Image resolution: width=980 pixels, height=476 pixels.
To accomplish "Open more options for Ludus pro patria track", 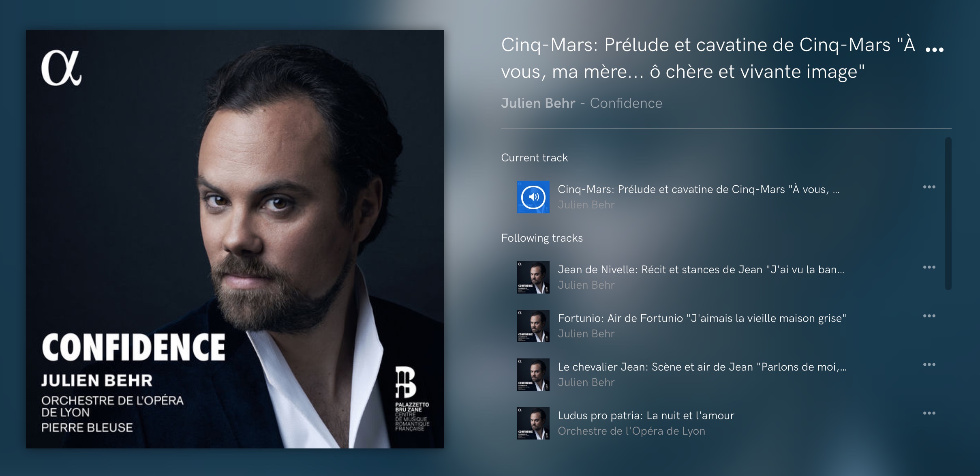I will (x=929, y=413).
